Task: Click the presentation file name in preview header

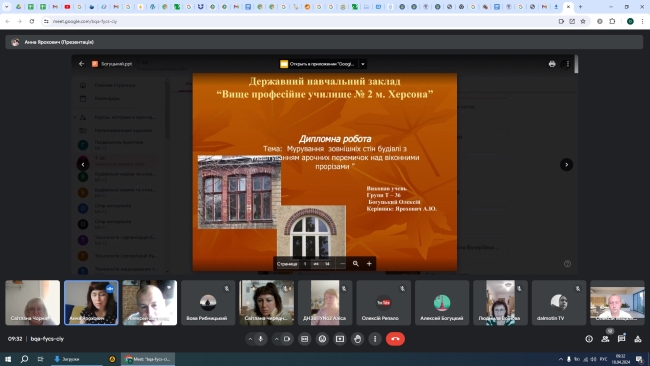Action: coord(116,64)
